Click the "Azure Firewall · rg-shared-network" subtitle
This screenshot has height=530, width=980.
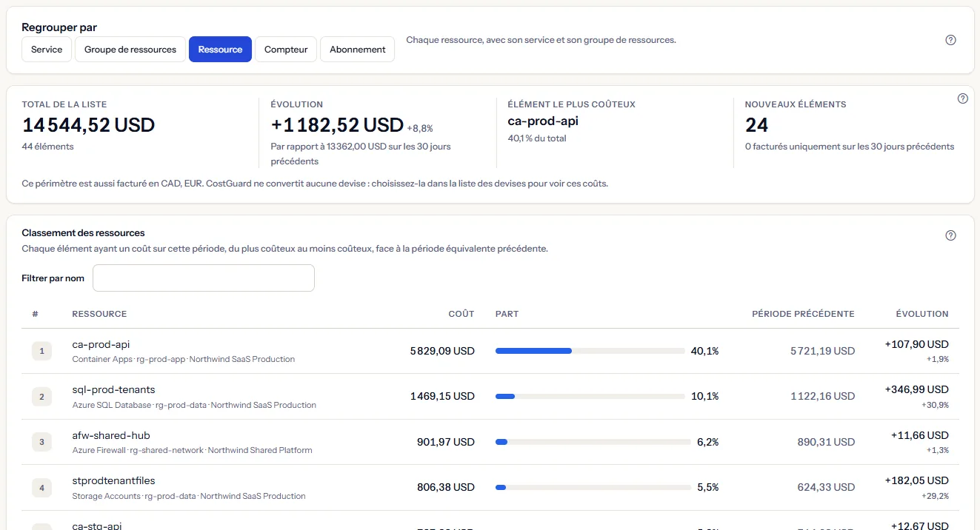[138, 450]
